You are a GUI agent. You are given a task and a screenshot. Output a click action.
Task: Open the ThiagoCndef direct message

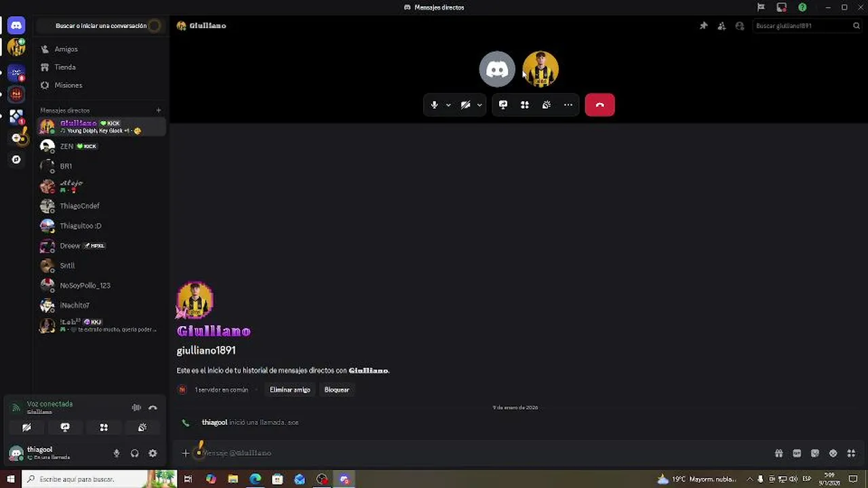(102, 206)
